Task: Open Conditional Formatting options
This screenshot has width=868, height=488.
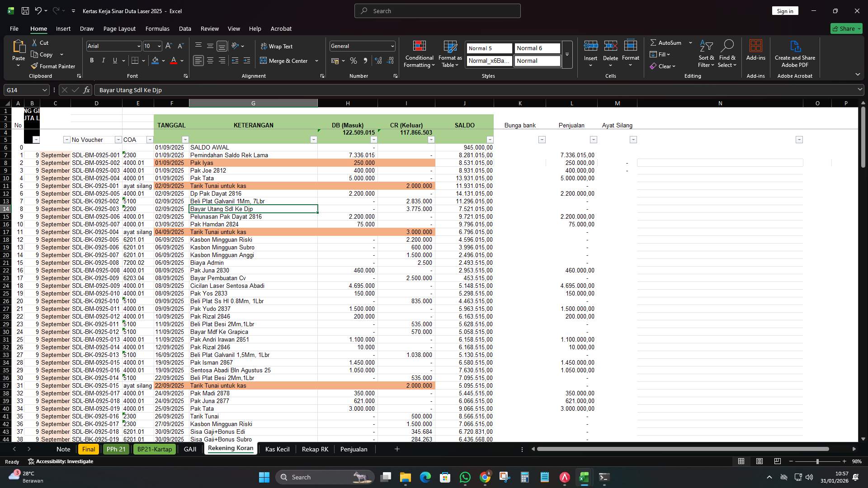Action: 419,53
